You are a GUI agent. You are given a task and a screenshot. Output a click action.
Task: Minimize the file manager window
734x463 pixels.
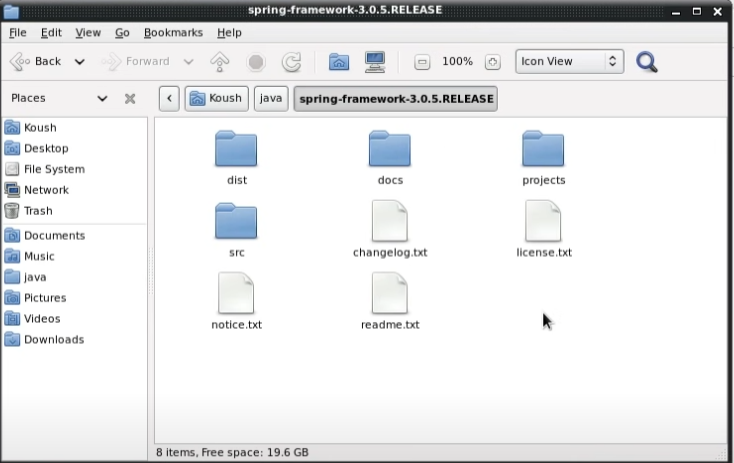[x=675, y=12]
